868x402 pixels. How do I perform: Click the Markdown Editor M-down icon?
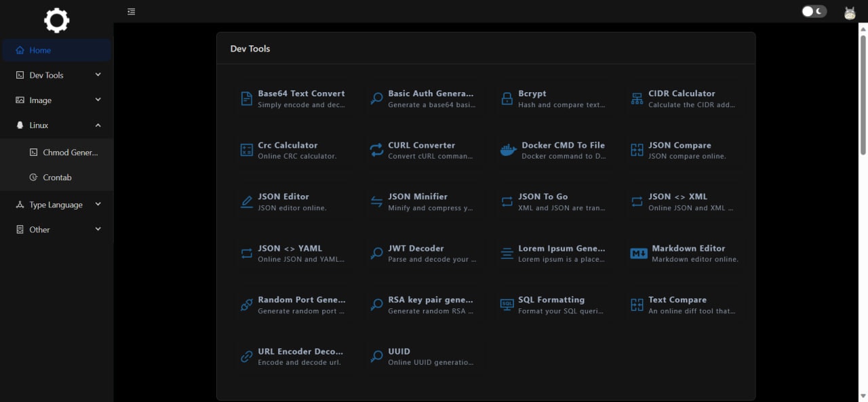[x=637, y=253]
